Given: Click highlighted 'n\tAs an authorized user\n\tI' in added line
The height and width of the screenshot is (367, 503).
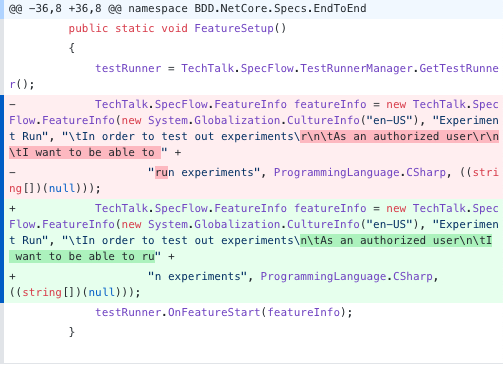Looking at the screenshot, I should point(396,240).
